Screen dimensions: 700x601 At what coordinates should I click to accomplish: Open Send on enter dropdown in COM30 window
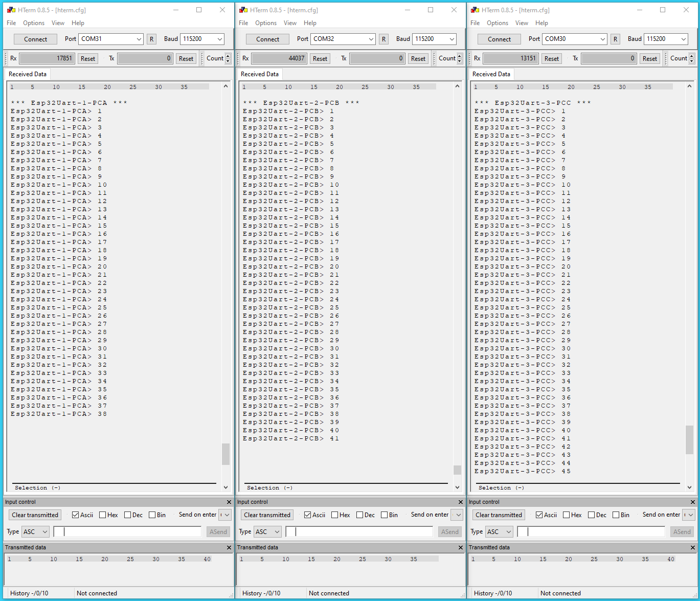[x=689, y=515]
